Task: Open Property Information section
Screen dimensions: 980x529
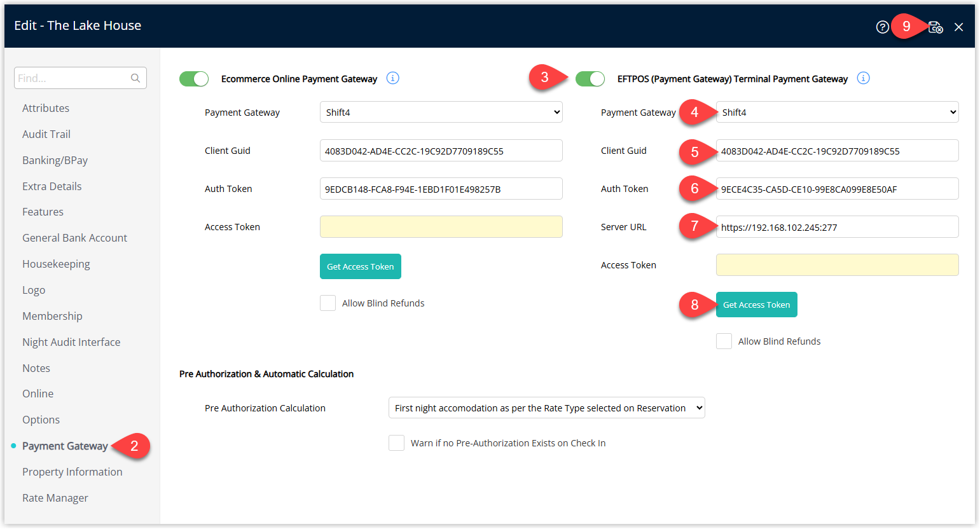Action: (72, 472)
